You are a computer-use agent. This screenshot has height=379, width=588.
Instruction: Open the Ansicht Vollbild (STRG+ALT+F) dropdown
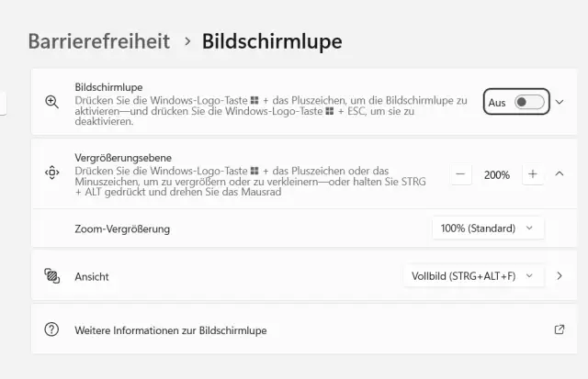[473, 275]
